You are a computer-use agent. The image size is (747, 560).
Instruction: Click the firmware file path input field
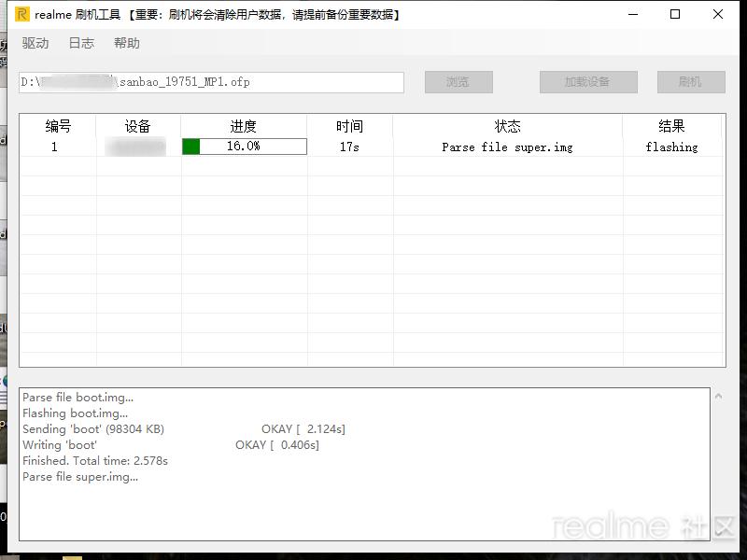click(x=210, y=82)
